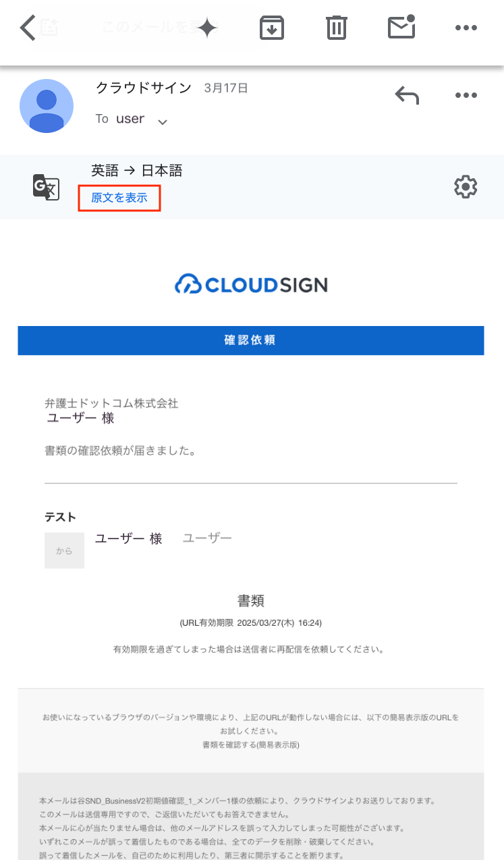The width and height of the screenshot is (504, 860).
Task: Open 書類を確認する(簡易表示版) link
Action: coord(251,745)
